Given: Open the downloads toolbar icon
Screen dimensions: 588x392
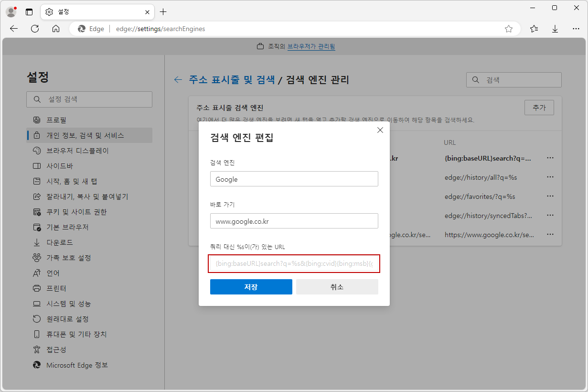Looking at the screenshot, I should 555,29.
